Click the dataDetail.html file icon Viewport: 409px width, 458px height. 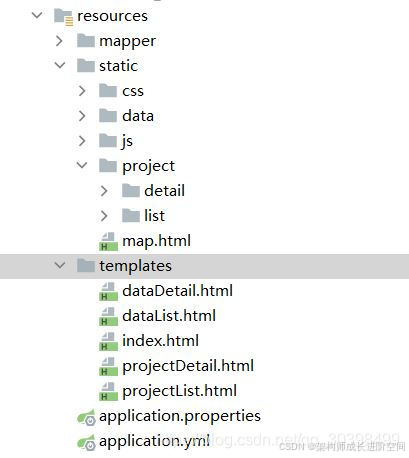coord(108,291)
